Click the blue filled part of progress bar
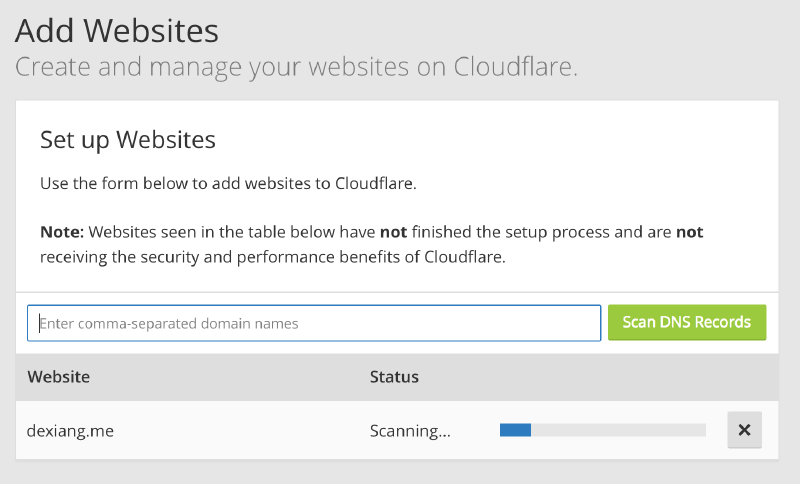The width and height of the screenshot is (800, 484). point(515,430)
